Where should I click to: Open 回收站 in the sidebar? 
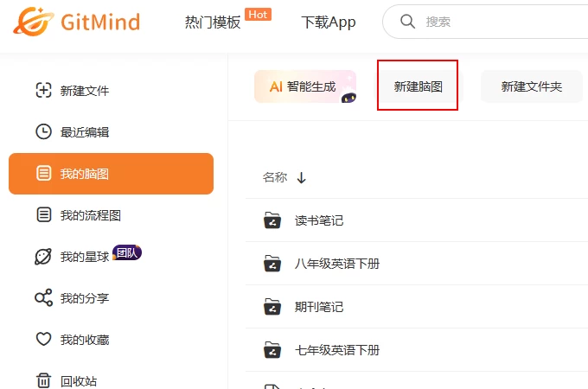click(x=79, y=381)
